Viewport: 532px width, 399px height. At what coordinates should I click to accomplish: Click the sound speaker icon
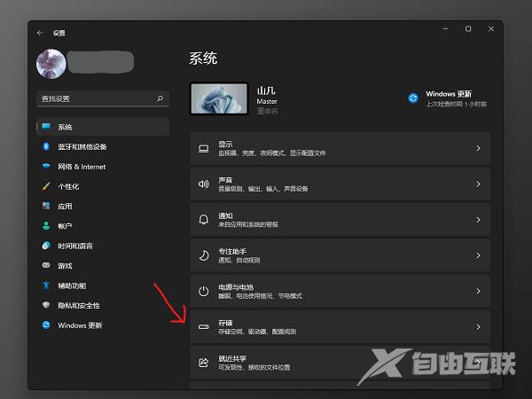coord(204,184)
